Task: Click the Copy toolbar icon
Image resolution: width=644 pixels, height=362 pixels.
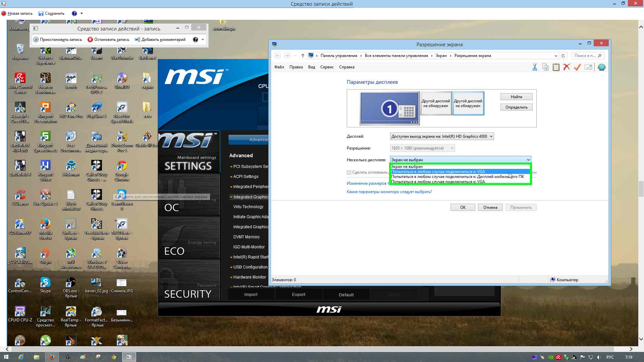Action: [545, 67]
